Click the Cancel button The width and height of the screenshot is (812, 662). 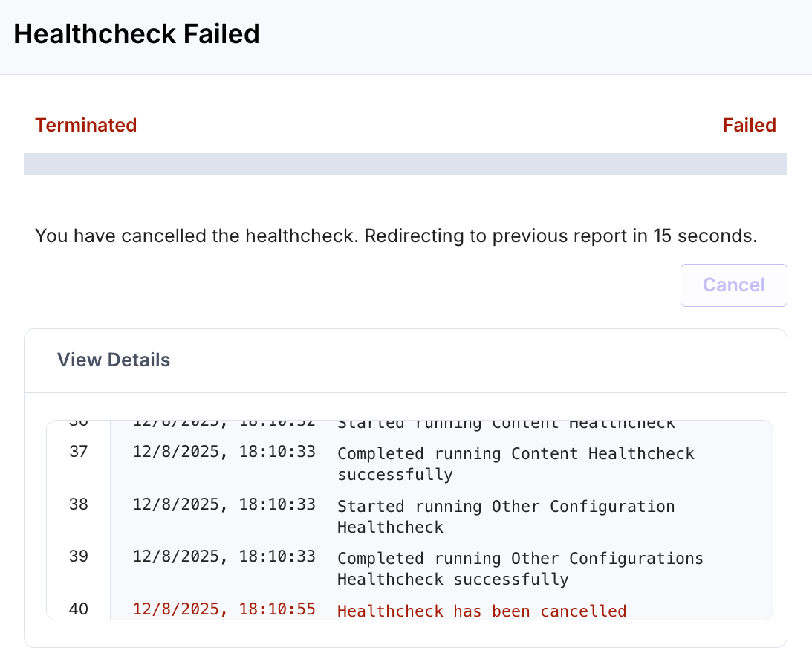[733, 285]
